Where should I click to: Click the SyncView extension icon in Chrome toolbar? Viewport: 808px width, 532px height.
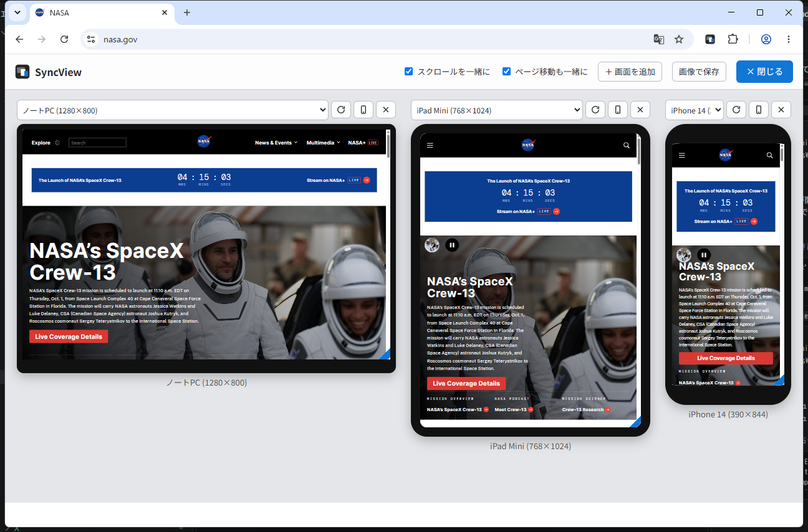tap(709, 39)
